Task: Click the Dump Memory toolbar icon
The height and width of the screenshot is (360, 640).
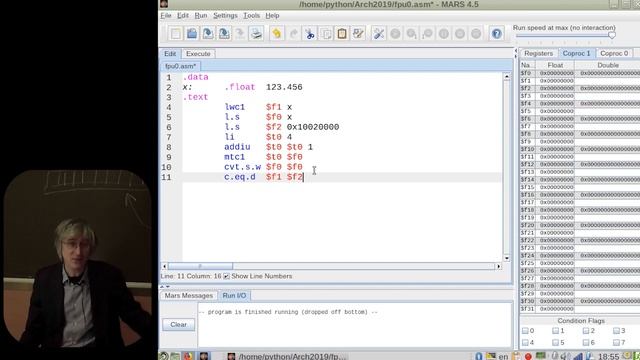Action: 240,33
